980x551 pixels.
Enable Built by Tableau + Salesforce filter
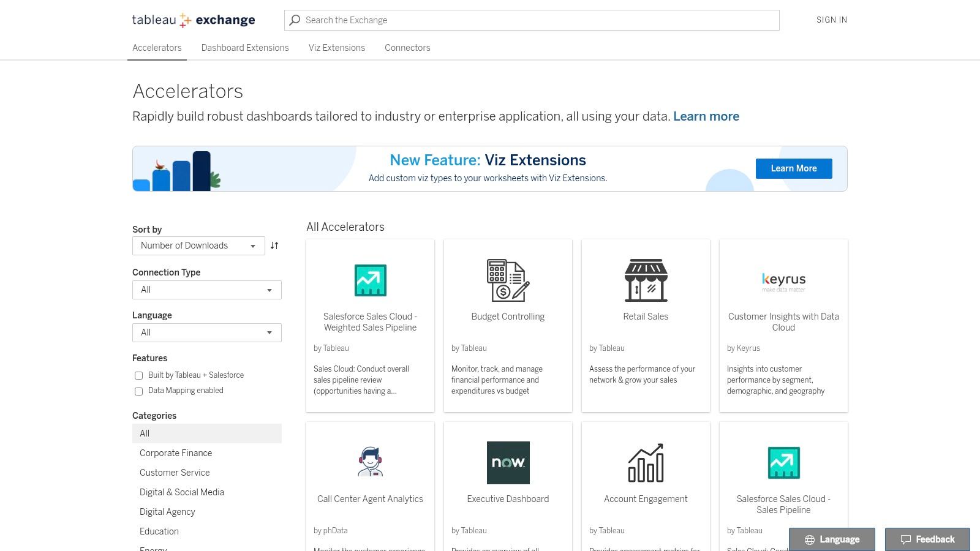tap(138, 375)
